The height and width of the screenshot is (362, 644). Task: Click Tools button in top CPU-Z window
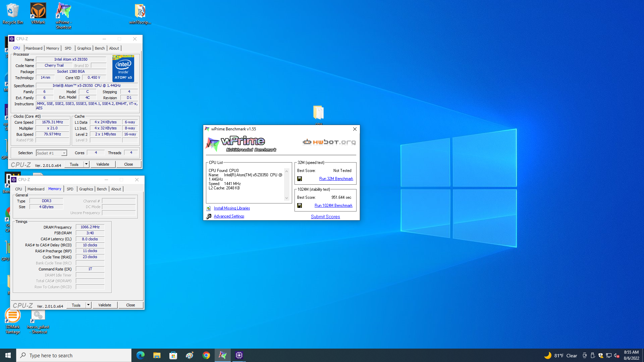pos(74,164)
